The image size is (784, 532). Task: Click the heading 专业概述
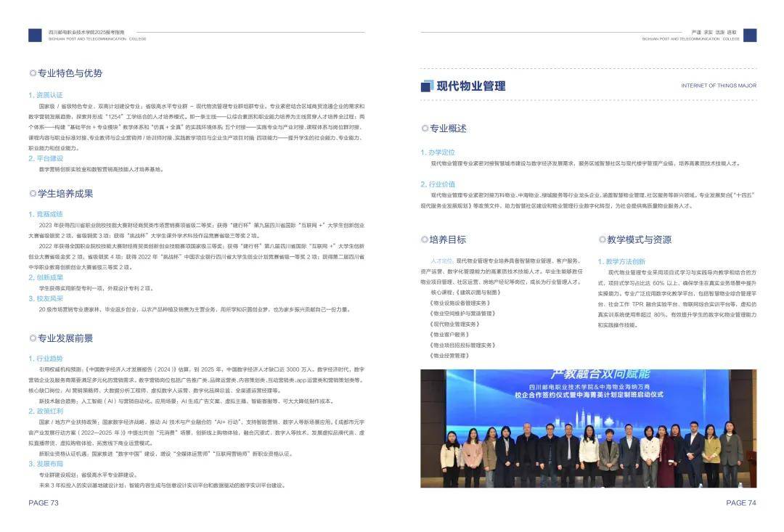pyautogui.click(x=448, y=128)
